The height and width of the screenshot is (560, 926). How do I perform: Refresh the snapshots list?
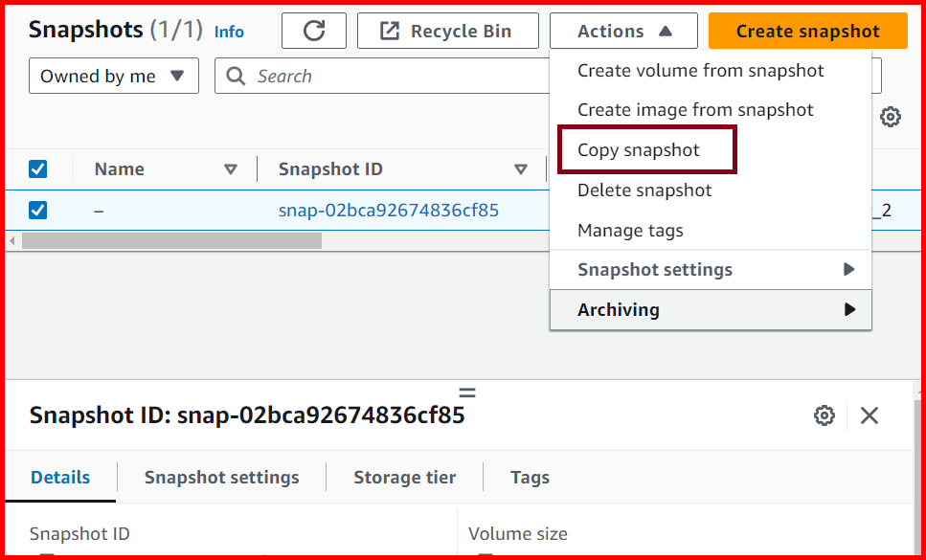tap(314, 30)
